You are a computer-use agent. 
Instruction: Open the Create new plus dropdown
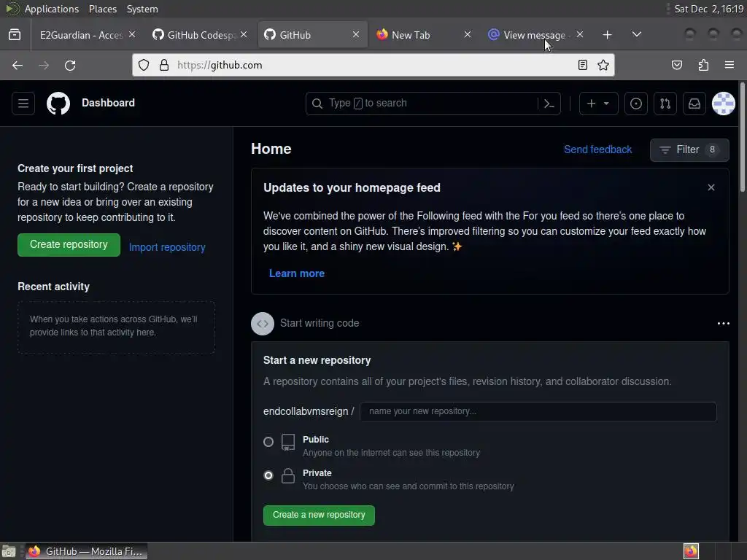tap(598, 104)
